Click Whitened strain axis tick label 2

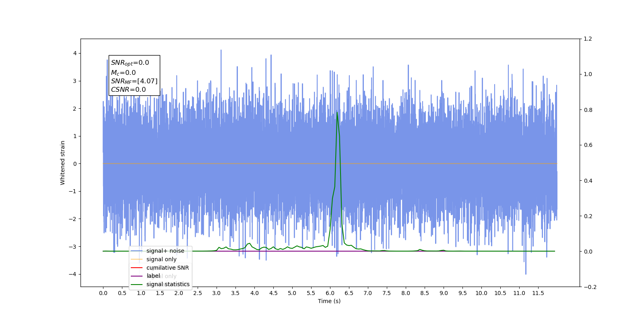pos(75,109)
